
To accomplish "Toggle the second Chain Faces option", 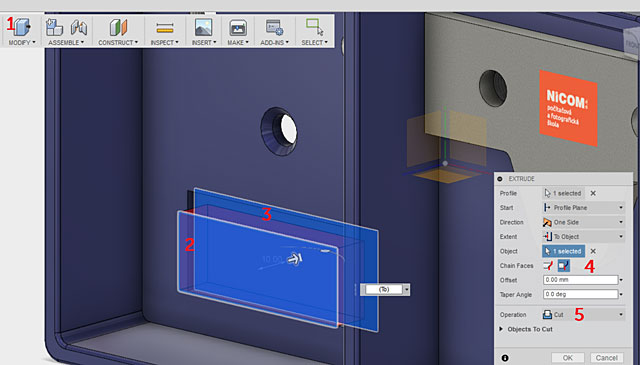I will click(x=563, y=266).
